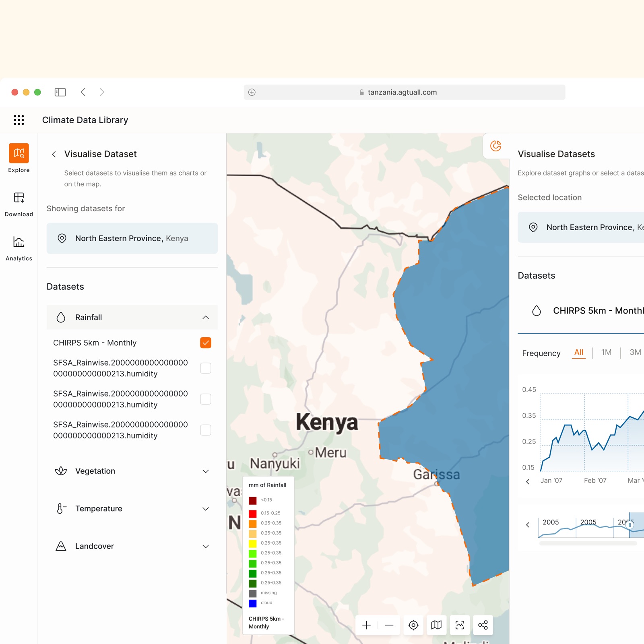Select the 3M frequency tab

635,353
